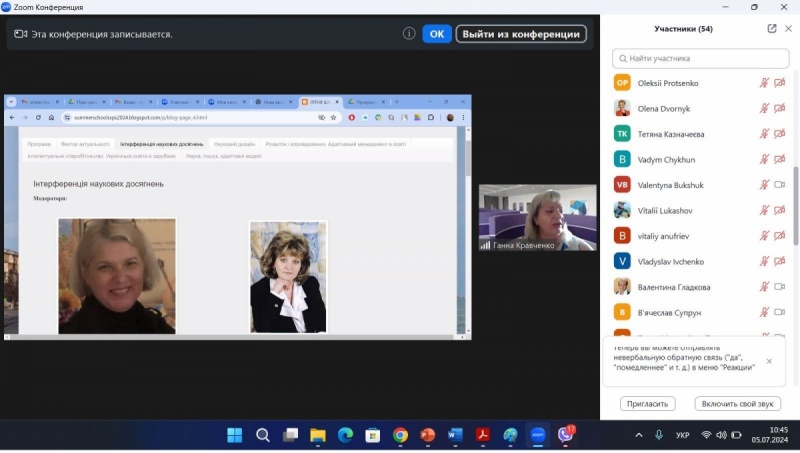
Task: Toggle your sound with Включить свой звук
Action: pos(737,404)
